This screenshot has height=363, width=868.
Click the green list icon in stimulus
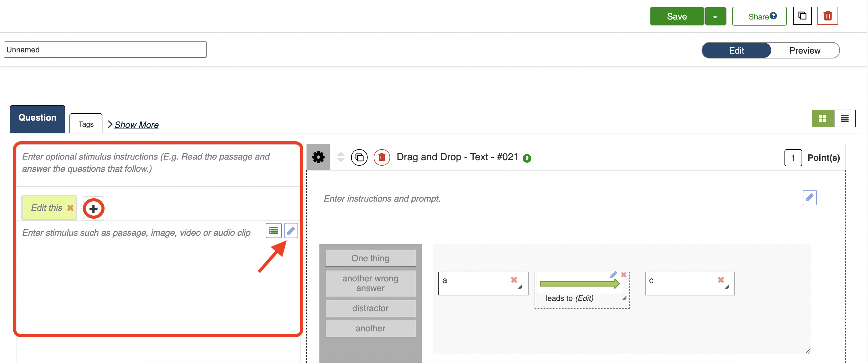pyautogui.click(x=273, y=231)
